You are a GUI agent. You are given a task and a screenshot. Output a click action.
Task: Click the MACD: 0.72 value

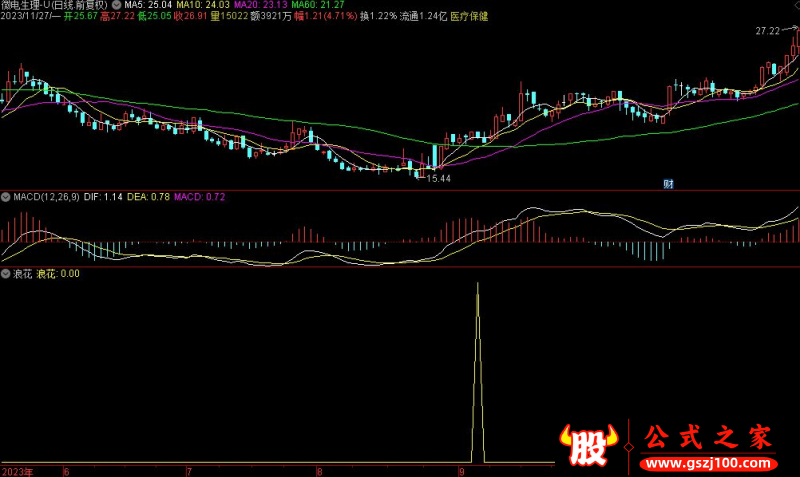pyautogui.click(x=199, y=197)
